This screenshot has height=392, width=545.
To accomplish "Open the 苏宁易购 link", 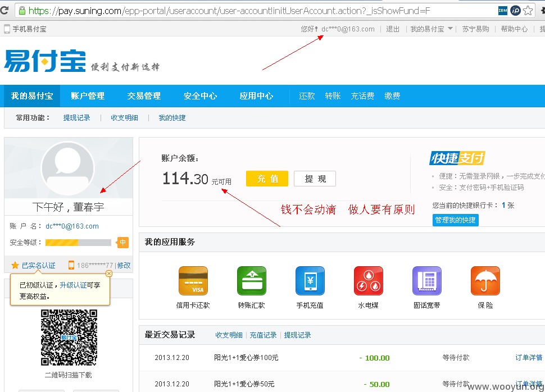I will coord(476,29).
